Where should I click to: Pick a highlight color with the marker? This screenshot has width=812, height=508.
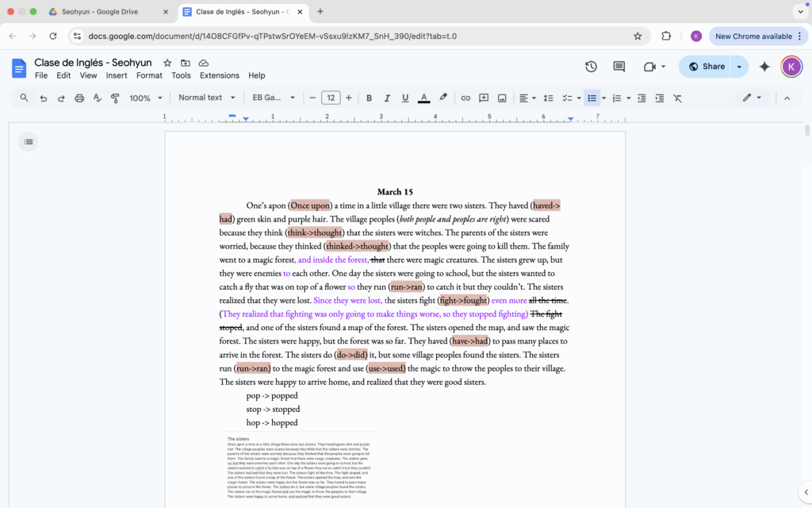442,98
